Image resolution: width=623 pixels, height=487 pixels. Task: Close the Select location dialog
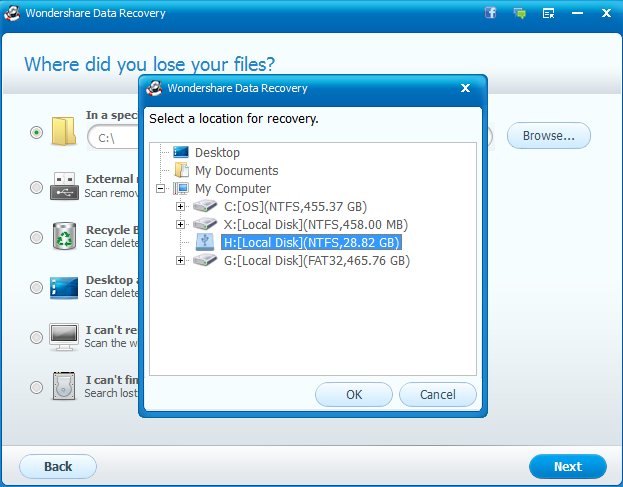[465, 88]
